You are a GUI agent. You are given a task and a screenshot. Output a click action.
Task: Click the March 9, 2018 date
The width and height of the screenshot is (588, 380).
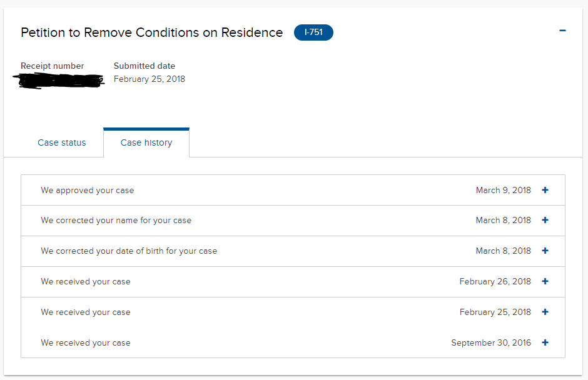(503, 190)
